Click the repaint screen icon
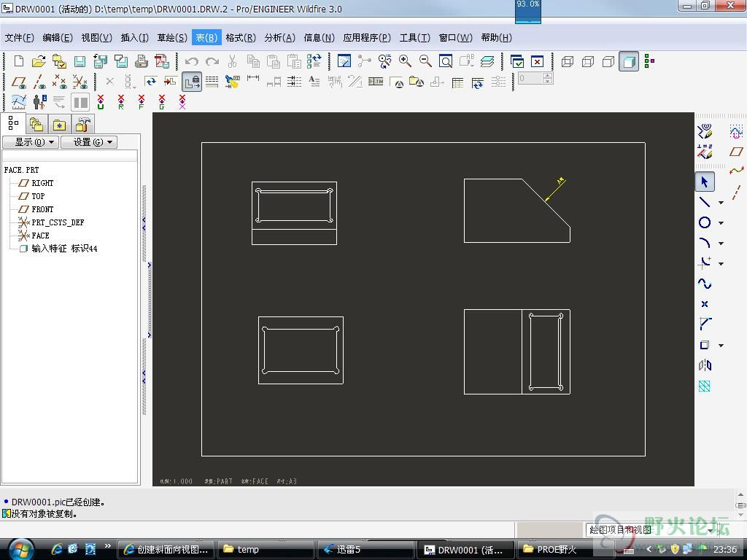This screenshot has width=747, height=560. pyautogui.click(x=344, y=61)
